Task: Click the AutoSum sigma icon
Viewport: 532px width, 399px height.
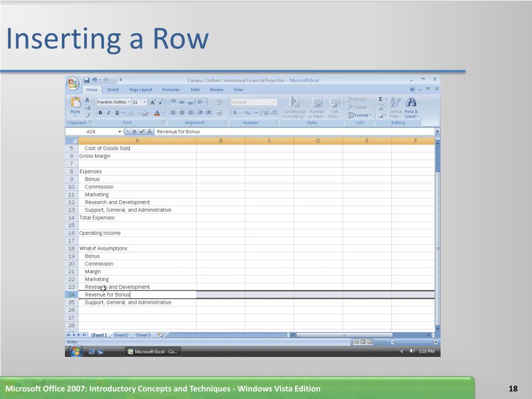Action: click(381, 99)
